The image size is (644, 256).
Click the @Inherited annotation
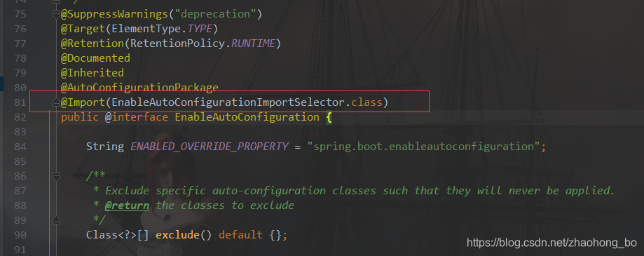93,73
